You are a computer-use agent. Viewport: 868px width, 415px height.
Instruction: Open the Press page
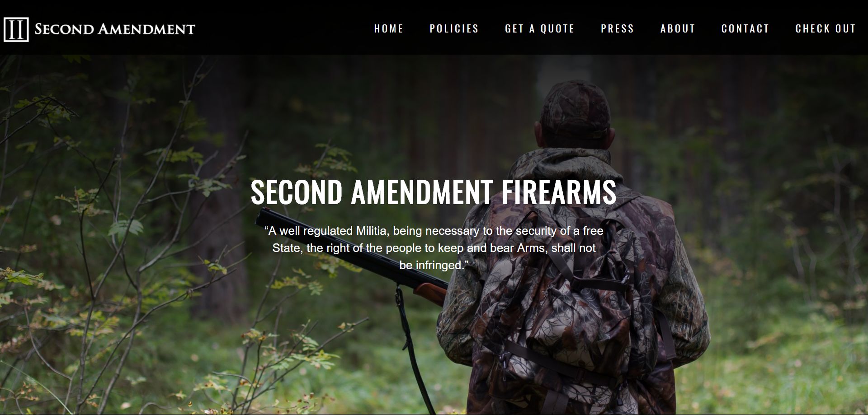618,29
